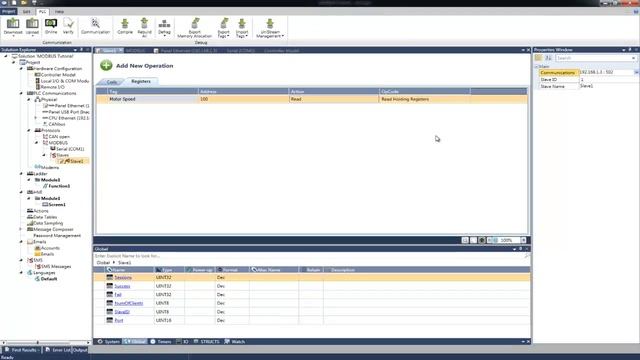The image size is (640, 360).
Task: Open the NumOfClients tag link
Action: 129,303
